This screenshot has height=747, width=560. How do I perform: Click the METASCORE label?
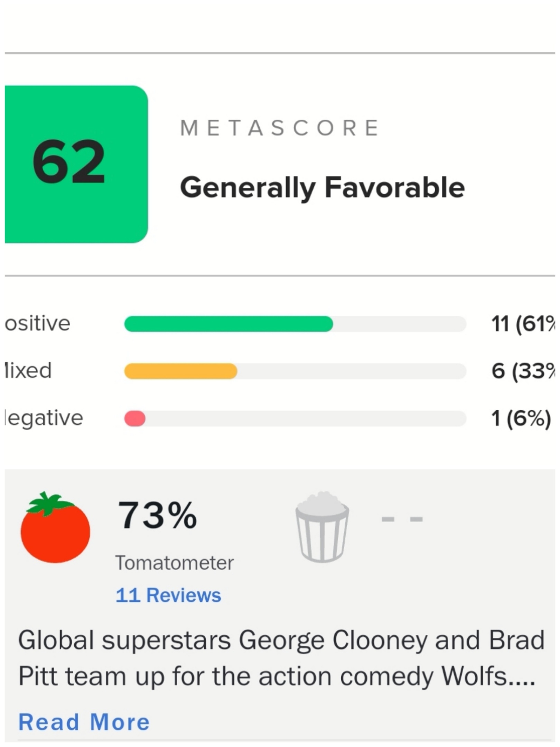point(280,128)
